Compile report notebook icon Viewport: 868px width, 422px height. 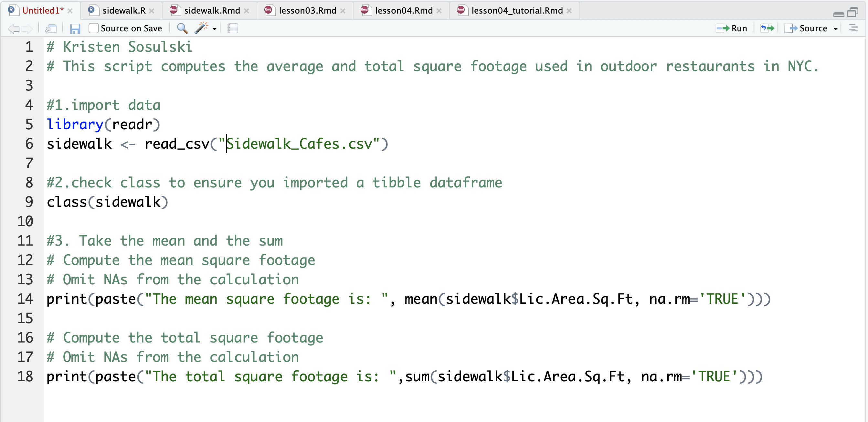(x=232, y=28)
